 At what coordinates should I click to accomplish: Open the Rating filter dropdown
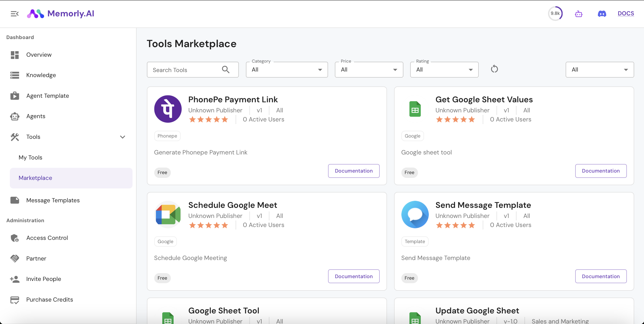click(x=444, y=70)
